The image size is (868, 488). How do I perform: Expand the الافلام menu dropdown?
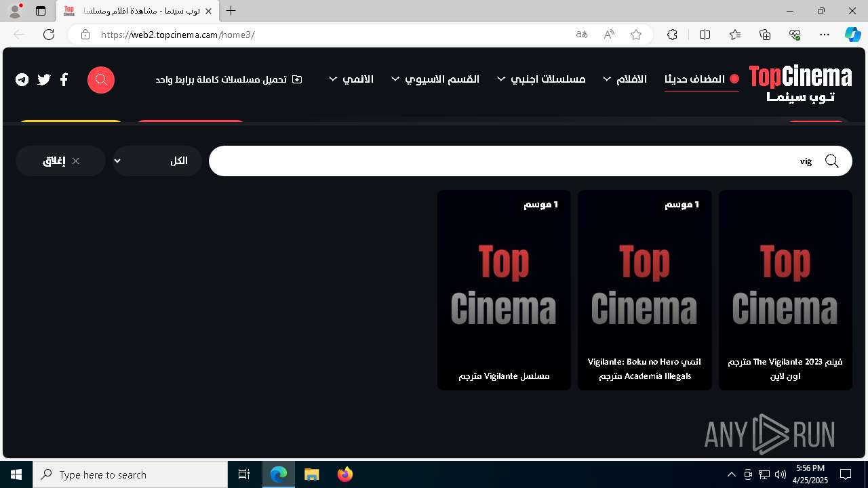tap(625, 79)
